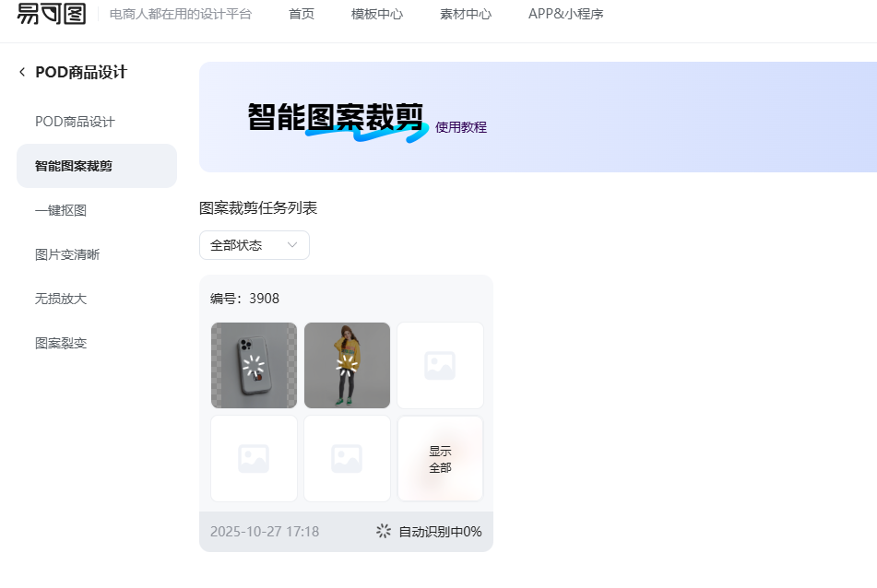
Task: Open the yellow jacket image thumbnail
Action: pos(347,365)
